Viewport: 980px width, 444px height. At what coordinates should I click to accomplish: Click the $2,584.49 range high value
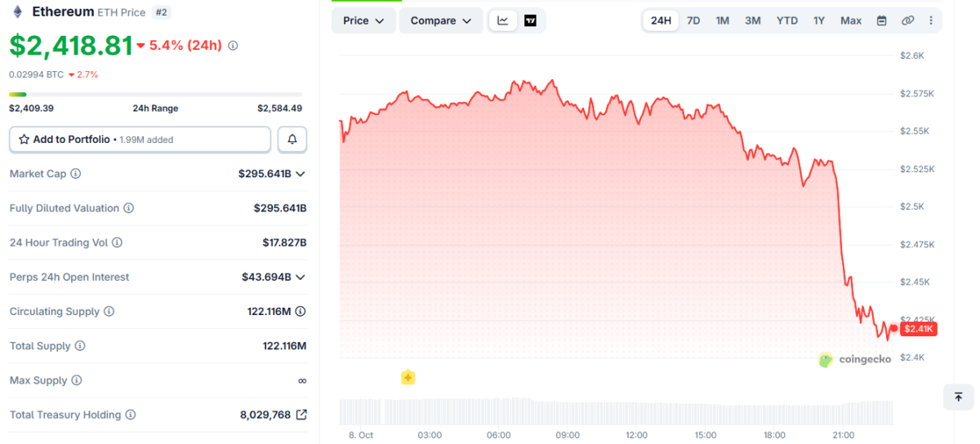click(x=279, y=108)
